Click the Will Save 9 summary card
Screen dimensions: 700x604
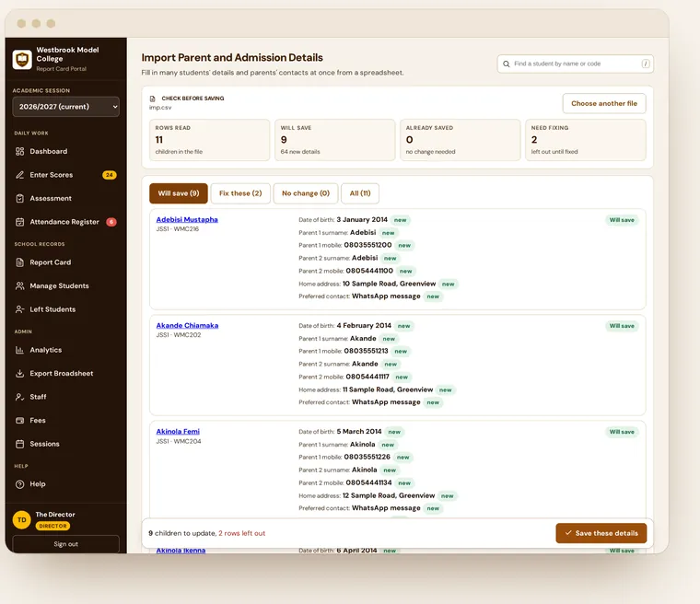click(x=335, y=140)
